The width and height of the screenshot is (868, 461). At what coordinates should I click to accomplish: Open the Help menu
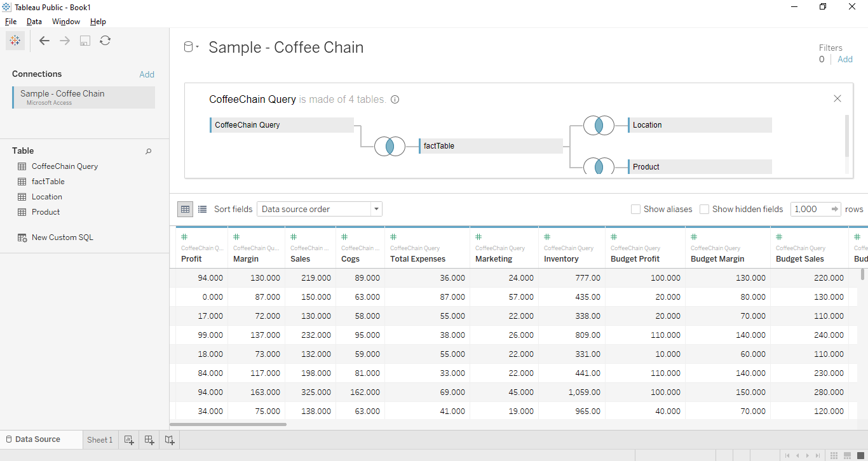(x=98, y=22)
